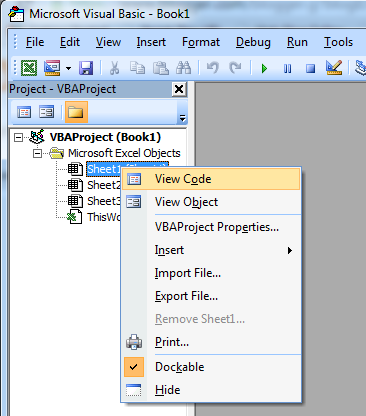Open Project panel toolbar options arrow
The width and height of the screenshot is (366, 416).
(x=182, y=118)
